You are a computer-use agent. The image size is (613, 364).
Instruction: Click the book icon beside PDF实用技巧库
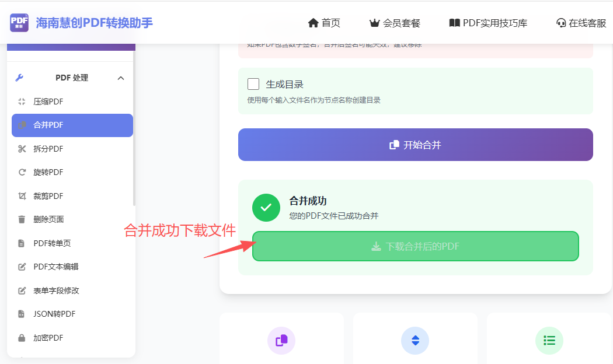[x=454, y=23]
